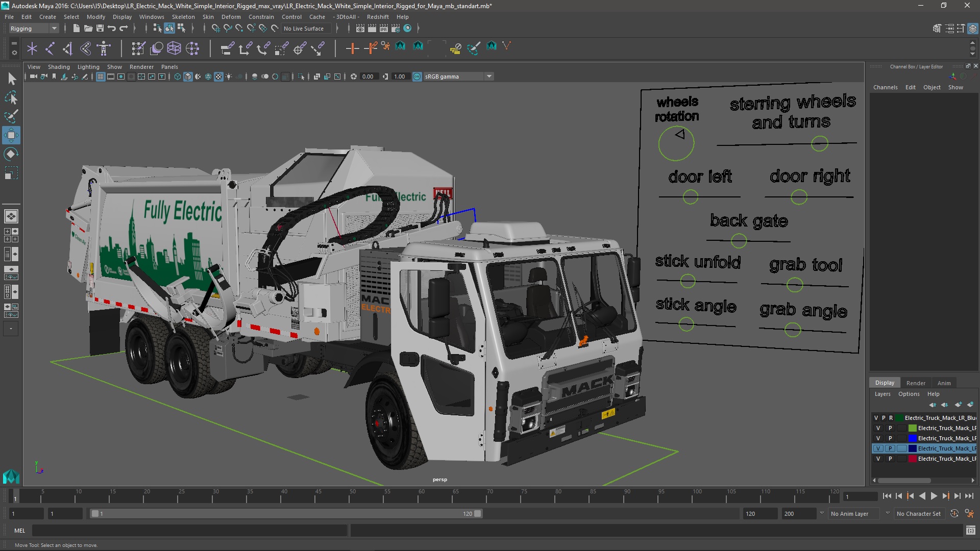Image resolution: width=980 pixels, height=551 pixels.
Task: Open the layer editor Options menu
Action: 909,394
